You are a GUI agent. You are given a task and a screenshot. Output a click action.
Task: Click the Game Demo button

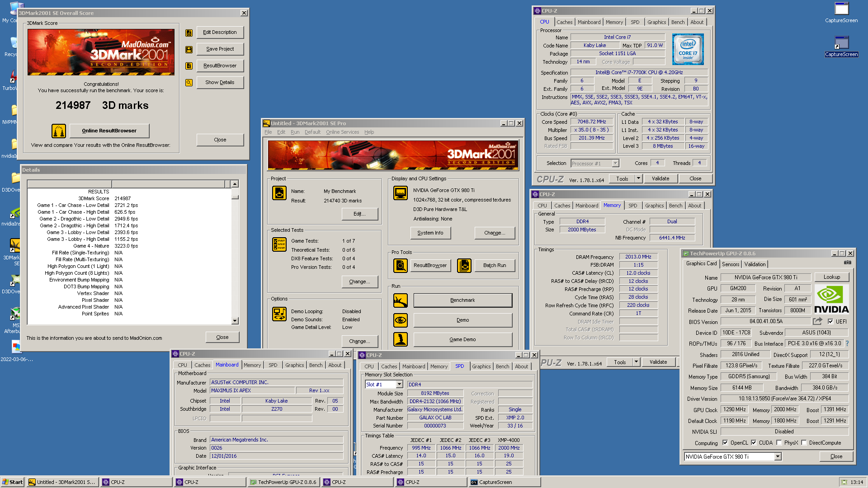[x=463, y=339]
